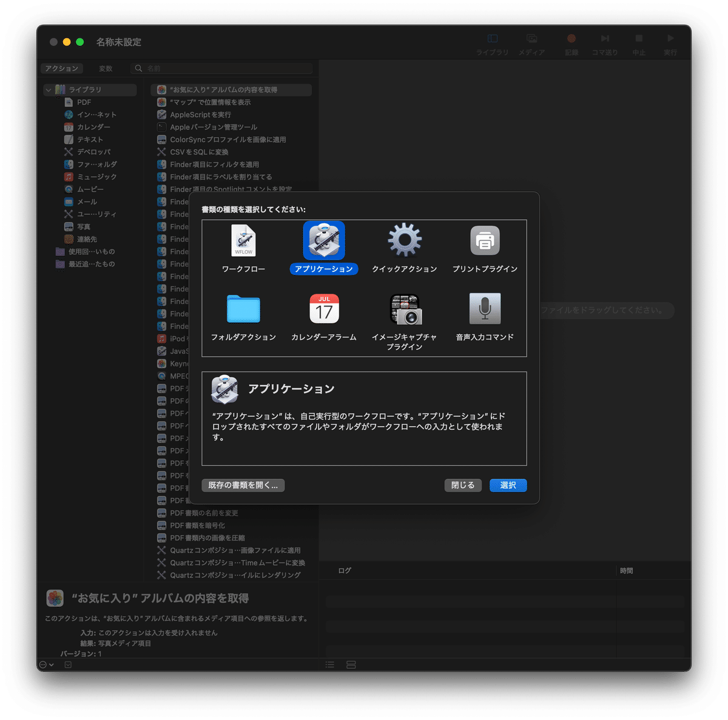Choose the クイックアクション gear icon
Viewport: 728px width, 720px height.
click(405, 240)
